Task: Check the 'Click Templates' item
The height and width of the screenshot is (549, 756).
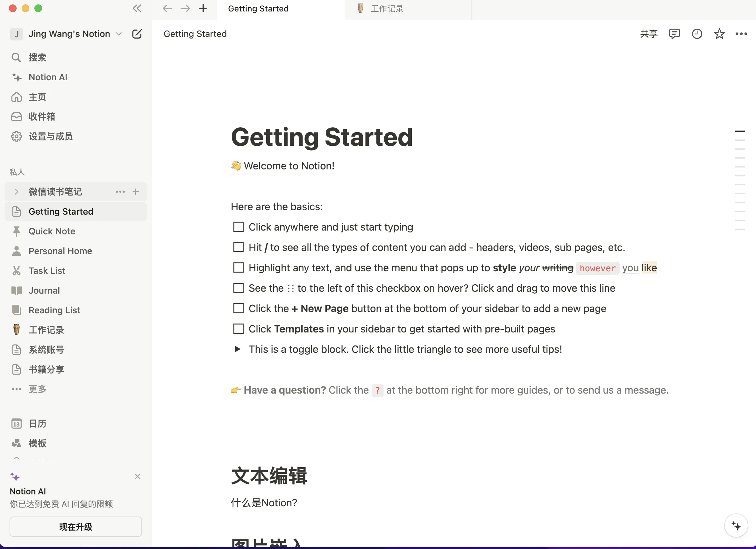Action: (x=238, y=329)
